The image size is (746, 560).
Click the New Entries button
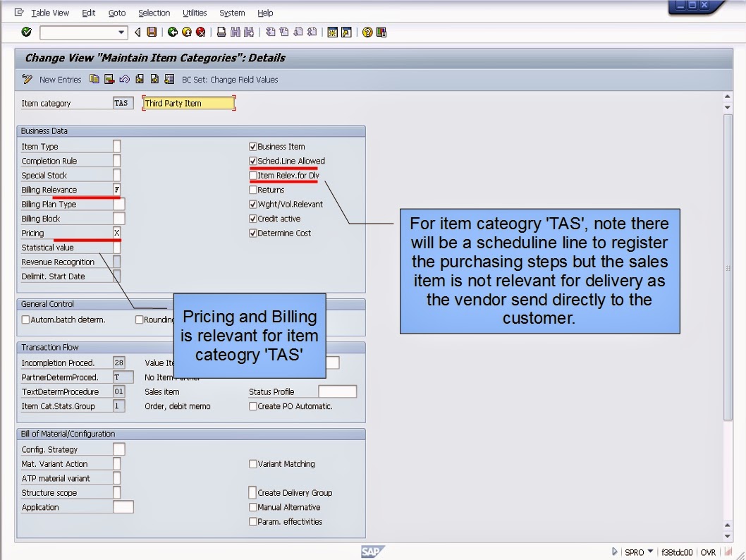pos(60,79)
